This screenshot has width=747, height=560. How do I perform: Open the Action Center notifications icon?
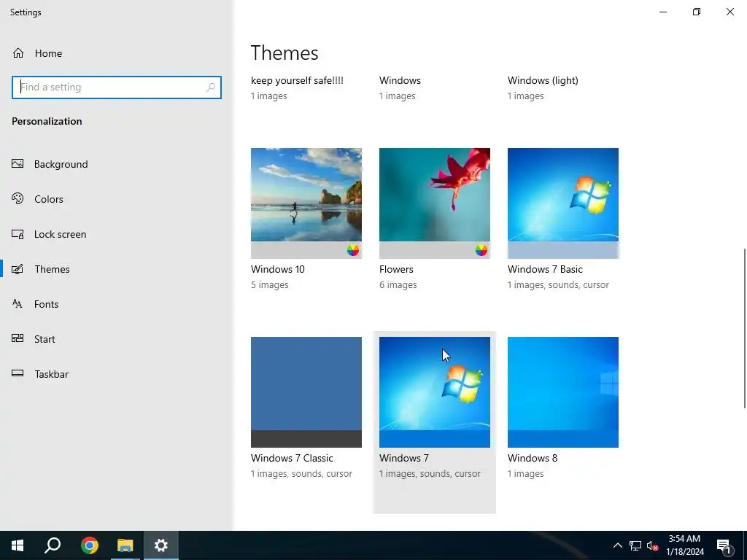coord(724,546)
